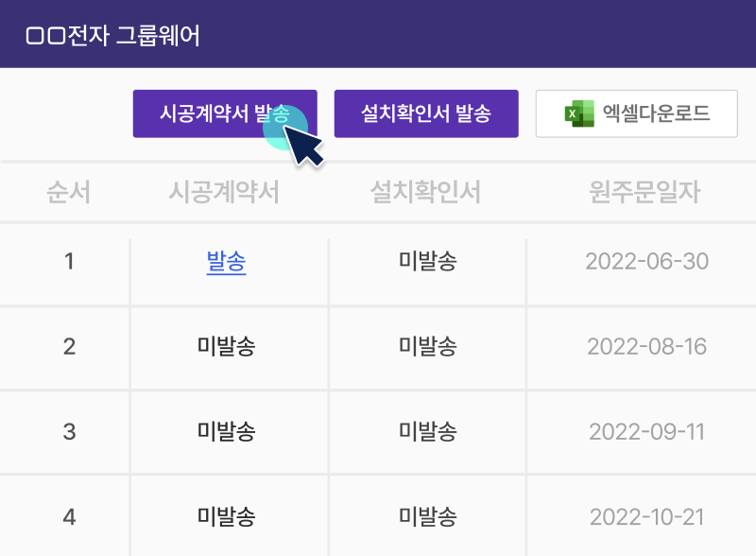Click the date 2022-06-30
The width and height of the screenshot is (756, 556).
(646, 262)
